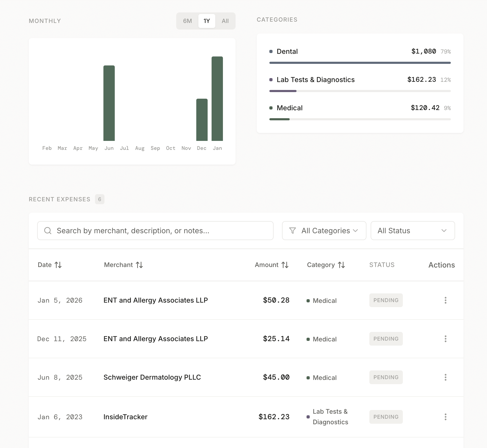Click the Schweiger Dermatology PLLC entry
Viewport: 487px width, 448px height.
(x=152, y=377)
